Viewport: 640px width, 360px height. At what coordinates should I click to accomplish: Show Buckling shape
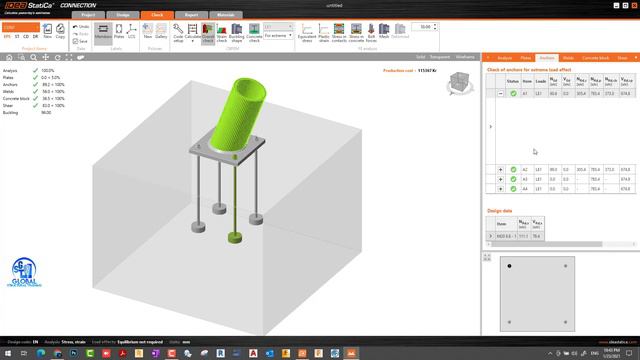[x=237, y=33]
